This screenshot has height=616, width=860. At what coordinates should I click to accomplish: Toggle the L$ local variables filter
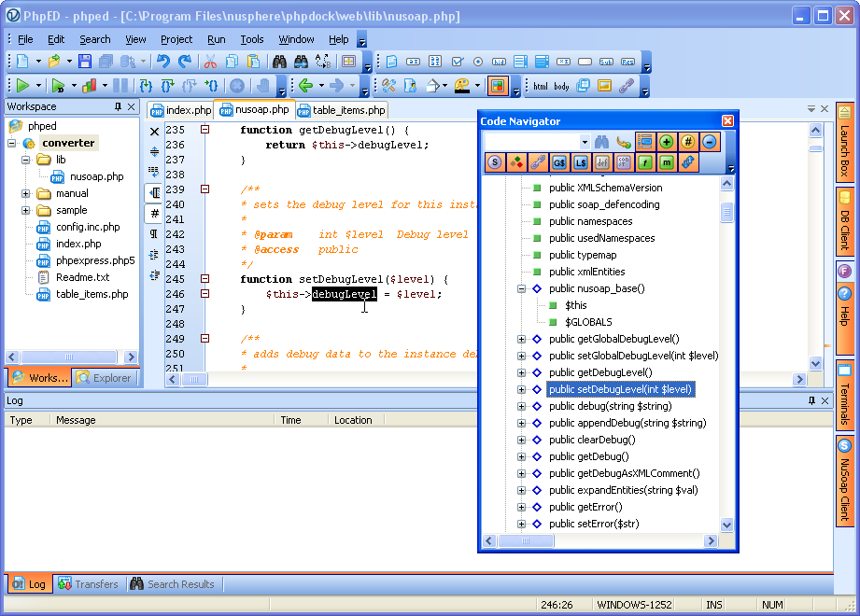(x=580, y=162)
